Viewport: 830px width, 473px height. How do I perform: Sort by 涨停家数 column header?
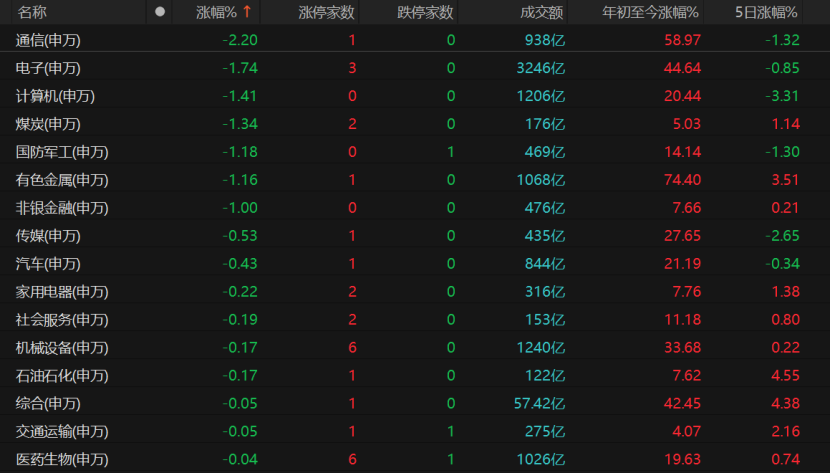point(326,12)
